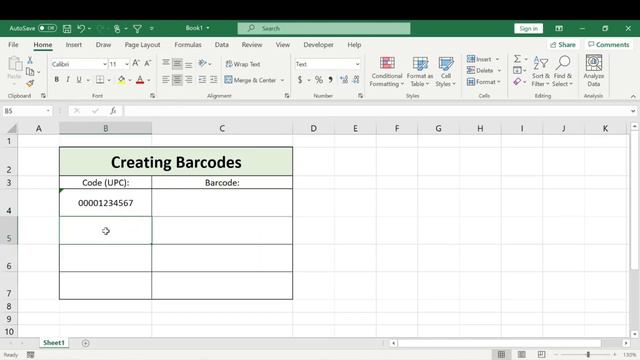Click the Share button

click(x=563, y=44)
